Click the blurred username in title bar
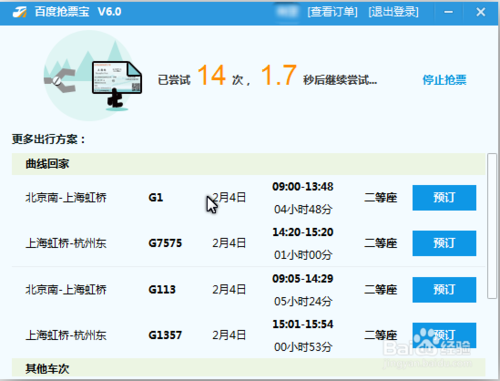 pos(287,12)
